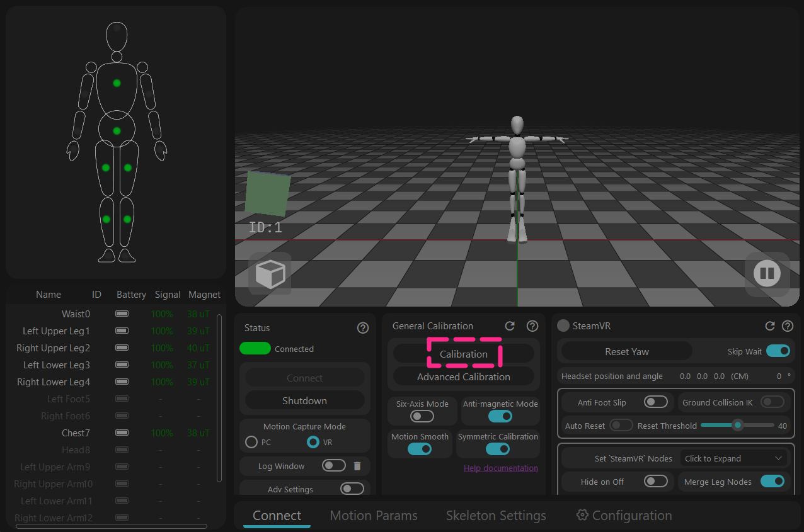Image resolution: width=804 pixels, height=532 pixels.
Task: Adjust the Reset Threshold slider
Action: tap(737, 426)
